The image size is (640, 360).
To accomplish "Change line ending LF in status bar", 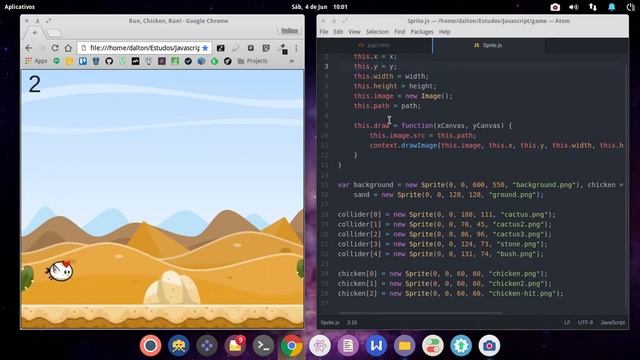I will click(567, 322).
